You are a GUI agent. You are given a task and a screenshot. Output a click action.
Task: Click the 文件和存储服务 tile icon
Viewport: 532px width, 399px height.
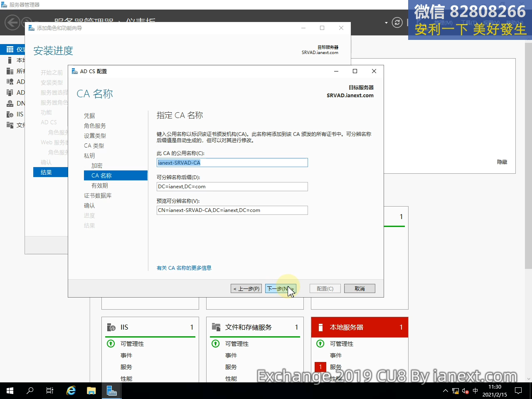216,328
